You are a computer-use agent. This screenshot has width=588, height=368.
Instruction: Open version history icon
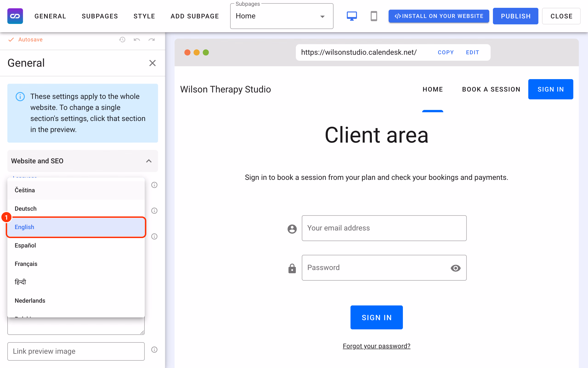click(x=122, y=39)
